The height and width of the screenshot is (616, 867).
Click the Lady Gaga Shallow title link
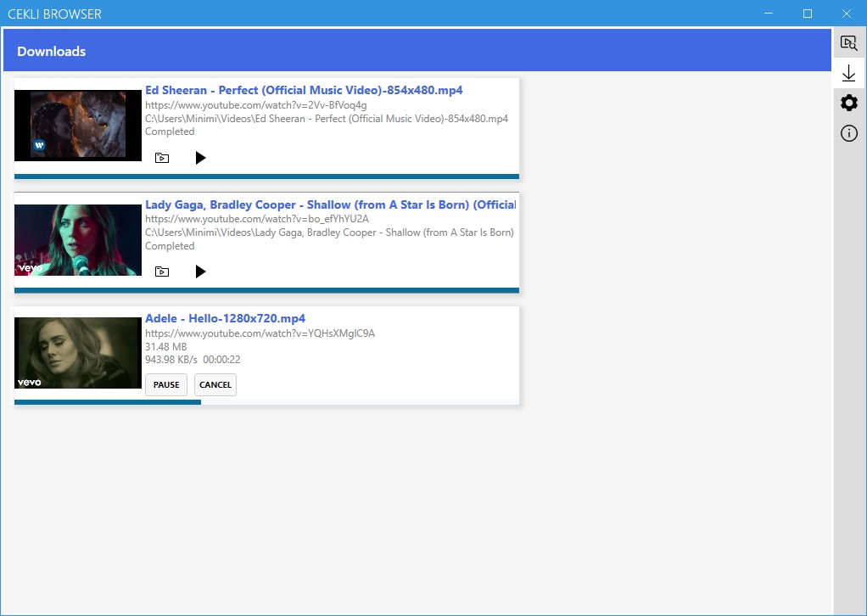tap(330, 204)
